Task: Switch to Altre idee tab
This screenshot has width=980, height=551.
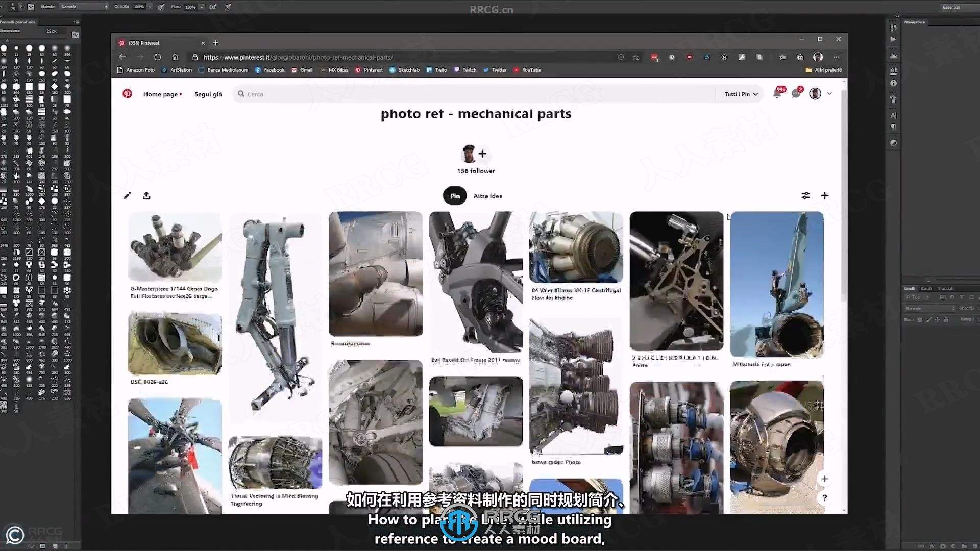Action: pyautogui.click(x=488, y=196)
